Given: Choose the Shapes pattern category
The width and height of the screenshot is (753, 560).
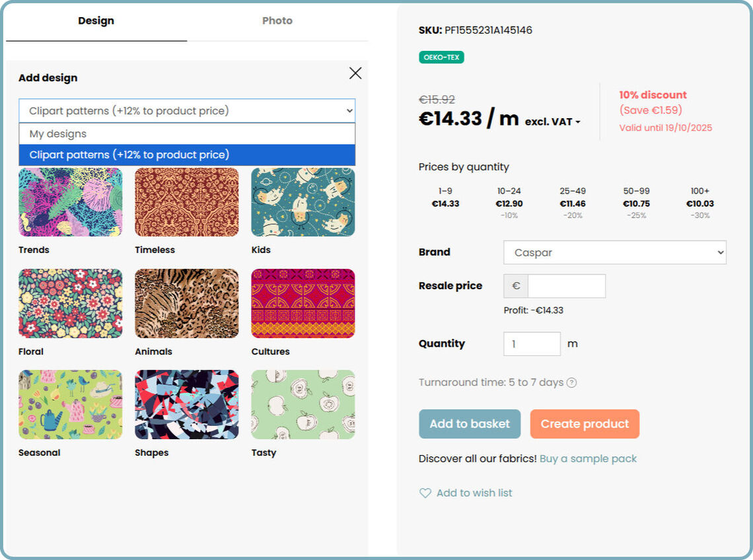Looking at the screenshot, I should pyautogui.click(x=187, y=404).
